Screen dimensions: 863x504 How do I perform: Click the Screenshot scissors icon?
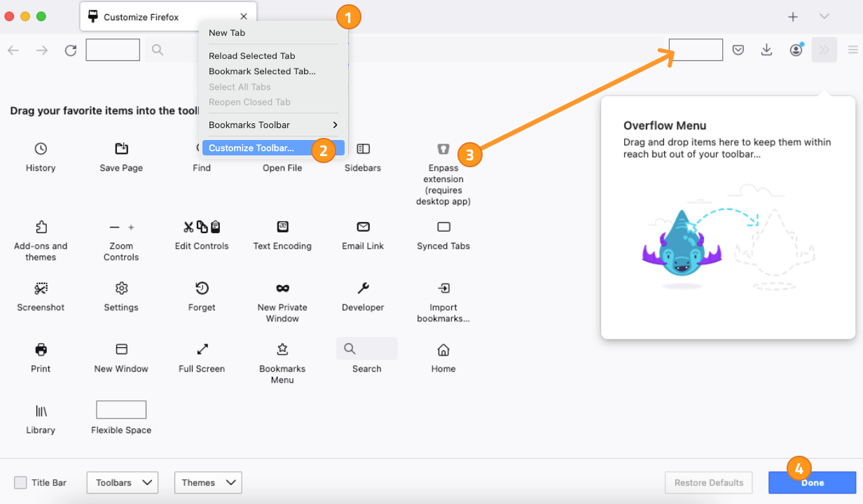tap(41, 288)
